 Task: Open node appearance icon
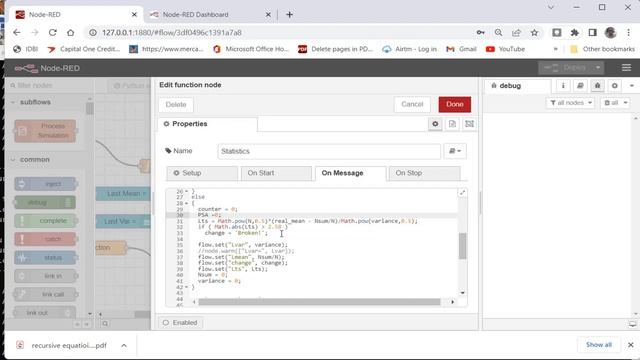coord(469,124)
